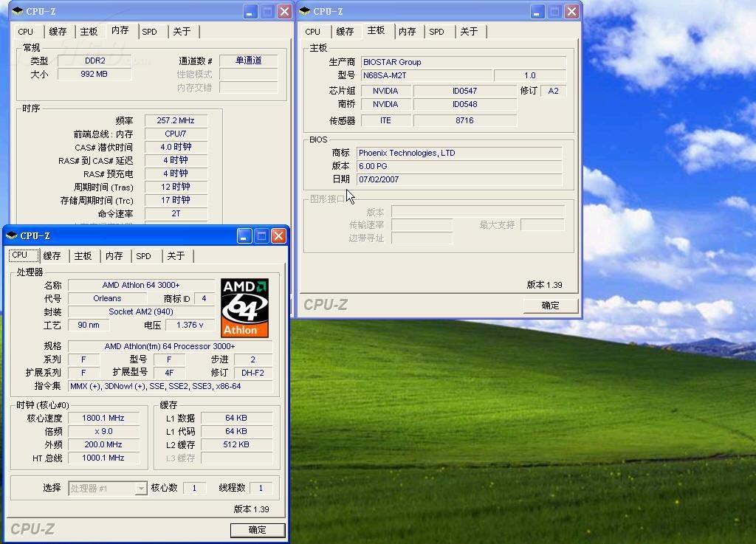Viewport: 756px width, 544px height.
Task: Minimize the processor CPU-Z window
Action: click(x=244, y=236)
